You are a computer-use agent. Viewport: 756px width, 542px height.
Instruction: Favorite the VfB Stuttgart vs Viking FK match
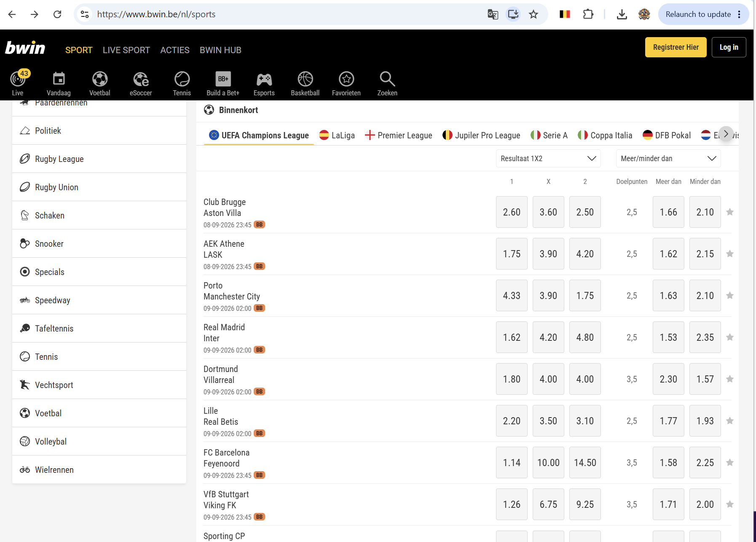coord(730,504)
